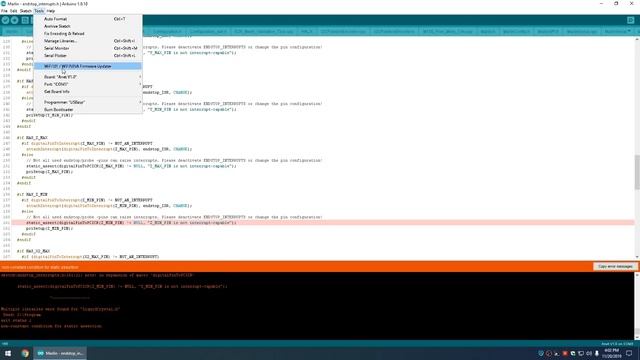
Task: Open the Windows notification center icon
Action: tap(629, 353)
